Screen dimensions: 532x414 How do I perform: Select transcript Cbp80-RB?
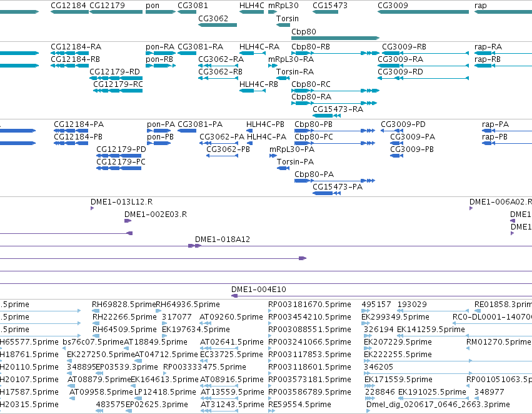(x=311, y=46)
